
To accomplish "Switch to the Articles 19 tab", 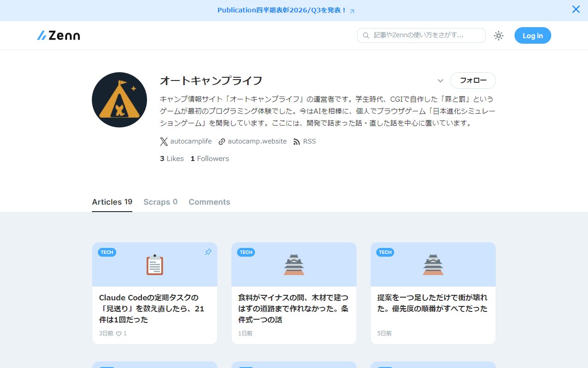I will [x=112, y=202].
